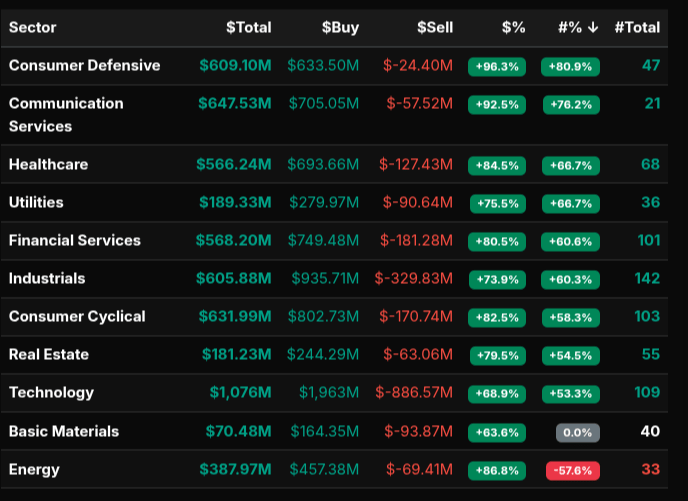
Task: Click the Industrials sector name
Action: click(x=47, y=278)
